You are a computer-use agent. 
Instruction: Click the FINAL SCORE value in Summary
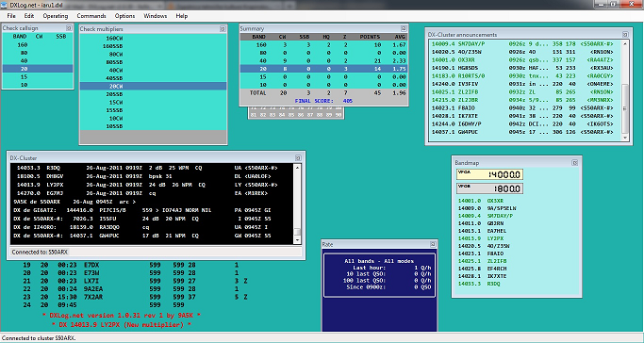(348, 101)
